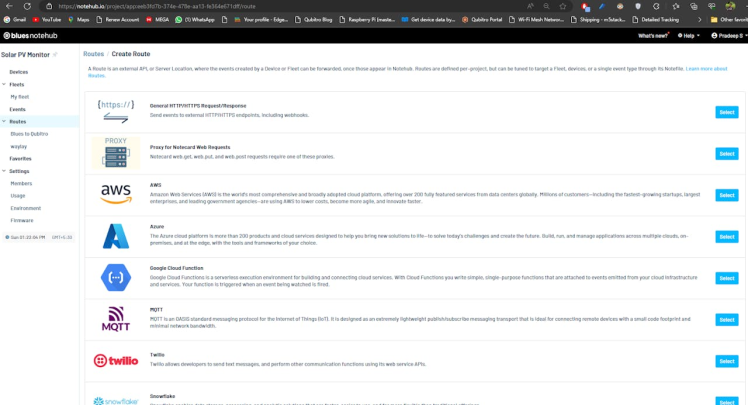The height and width of the screenshot is (405, 748).
Task: Click the MQTT logo icon
Action: click(116, 319)
